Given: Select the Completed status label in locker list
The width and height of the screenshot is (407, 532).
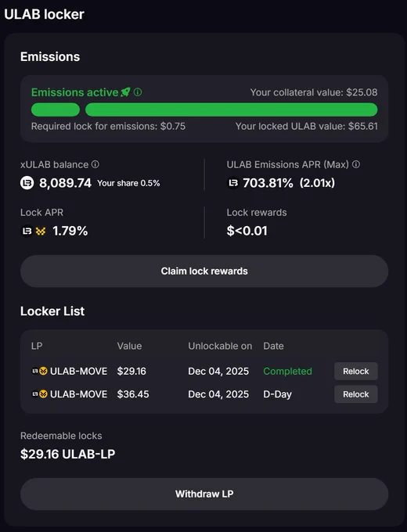Looking at the screenshot, I should tap(287, 371).
